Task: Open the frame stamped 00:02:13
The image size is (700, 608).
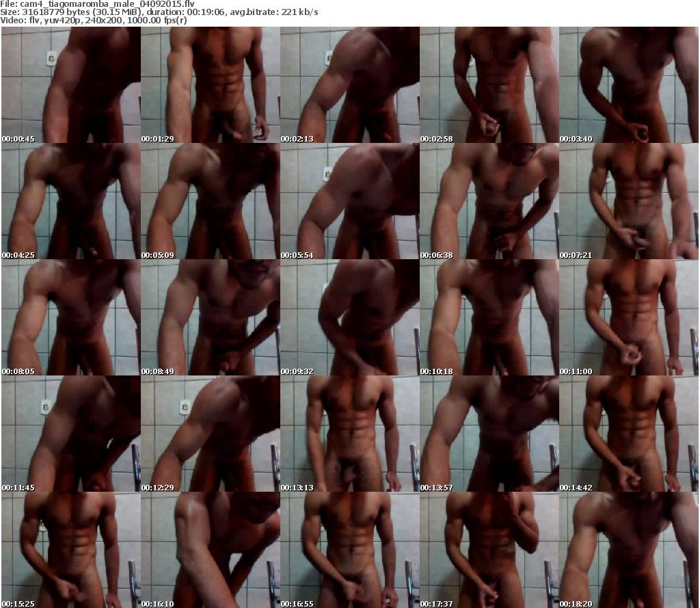Action: point(350,85)
